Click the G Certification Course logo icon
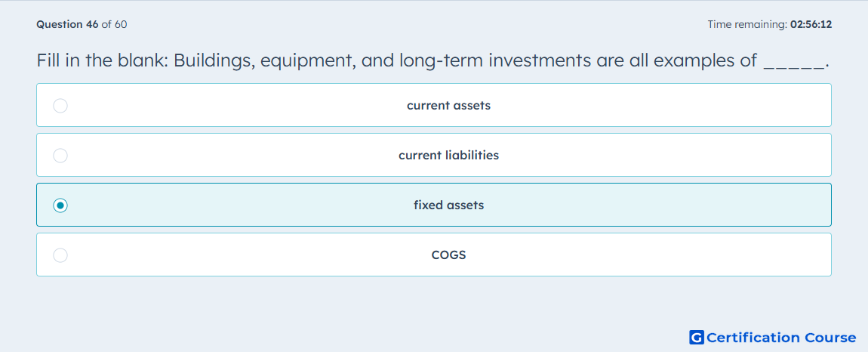 tap(697, 337)
